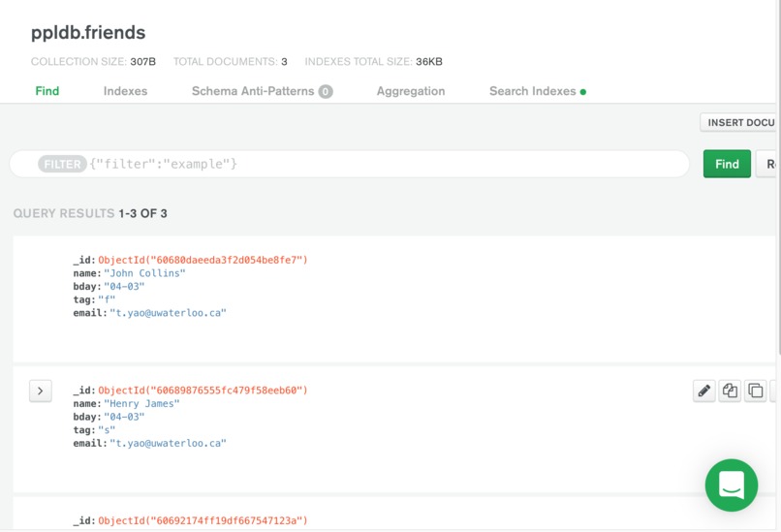Switch to the Indexes tab
The width and height of the screenshot is (781, 532).
126,91
